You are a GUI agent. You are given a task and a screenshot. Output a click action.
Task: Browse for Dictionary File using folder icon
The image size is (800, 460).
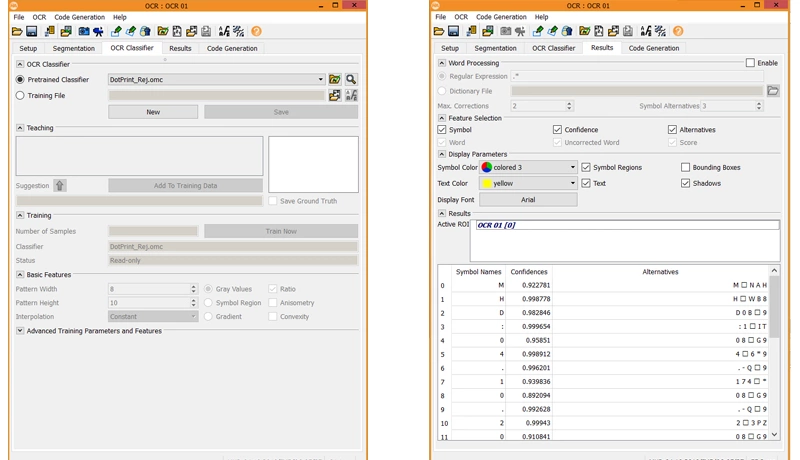click(x=772, y=91)
